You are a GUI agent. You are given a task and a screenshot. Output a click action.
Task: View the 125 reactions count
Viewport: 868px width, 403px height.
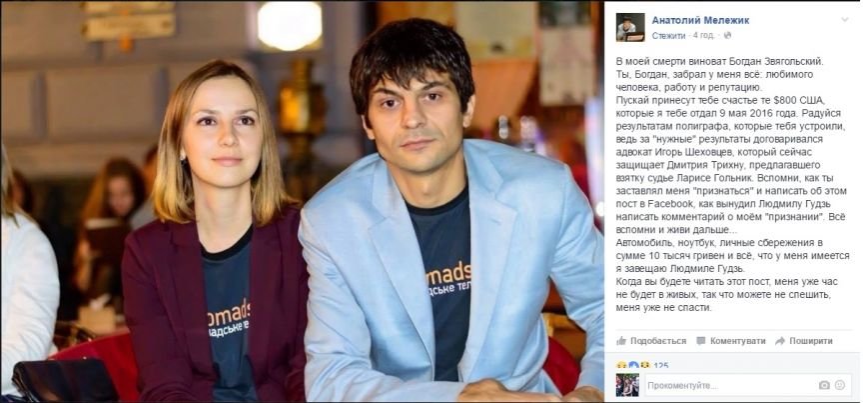[661, 366]
